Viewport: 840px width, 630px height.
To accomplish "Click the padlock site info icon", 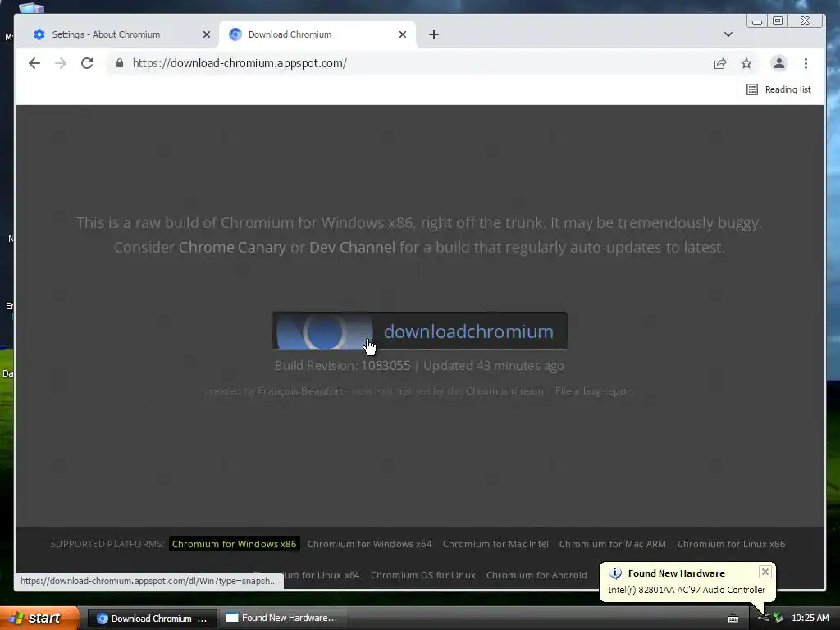I will tap(120, 63).
